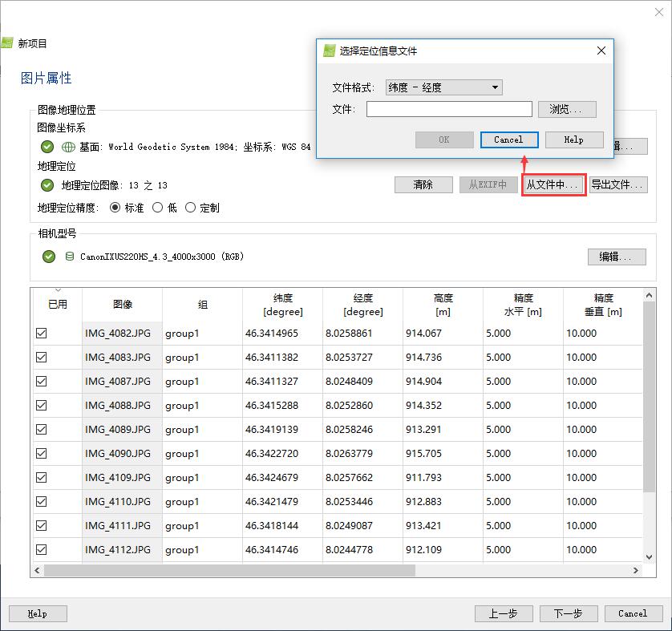Click the horizontal scroll left arrow
The height and width of the screenshot is (631, 672).
click(37, 570)
